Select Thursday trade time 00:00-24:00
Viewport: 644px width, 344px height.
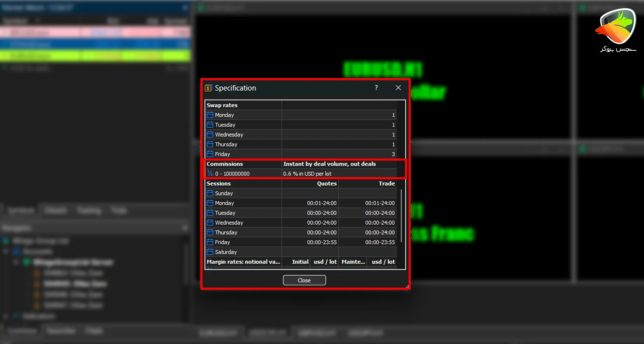[380, 232]
